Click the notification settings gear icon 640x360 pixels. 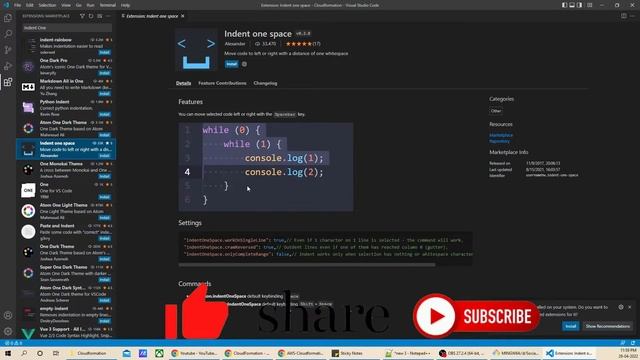pyautogui.click(x=621, y=307)
